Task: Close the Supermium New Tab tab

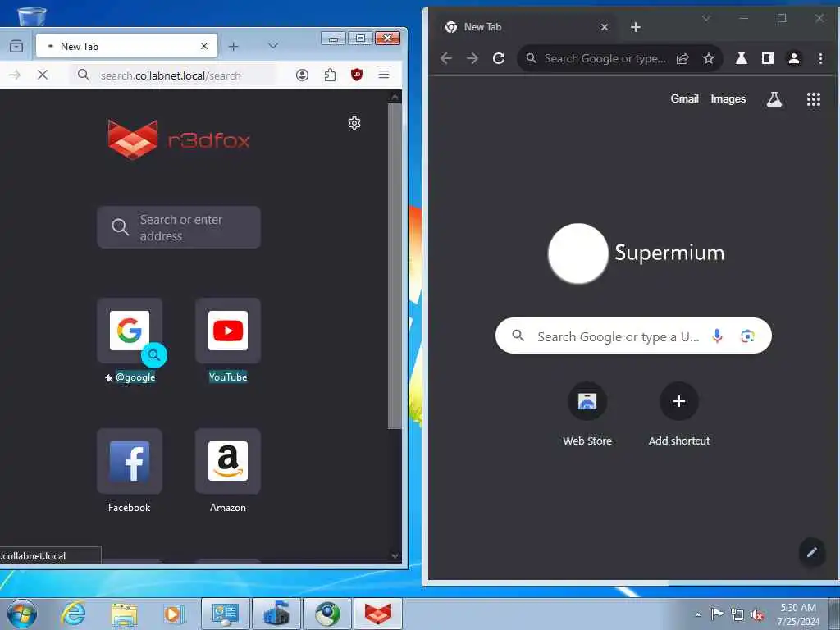Action: [605, 27]
